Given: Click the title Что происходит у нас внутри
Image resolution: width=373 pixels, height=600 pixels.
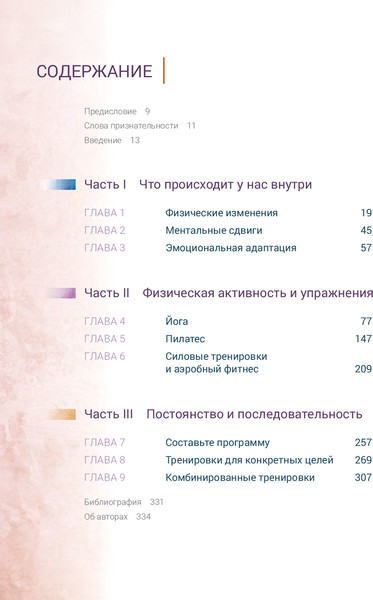Looking at the screenshot, I should pos(225,184).
